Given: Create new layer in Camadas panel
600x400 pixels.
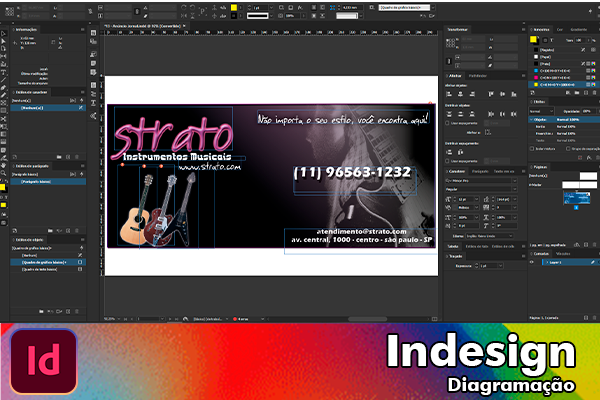Looking at the screenshot, I should 586,318.
